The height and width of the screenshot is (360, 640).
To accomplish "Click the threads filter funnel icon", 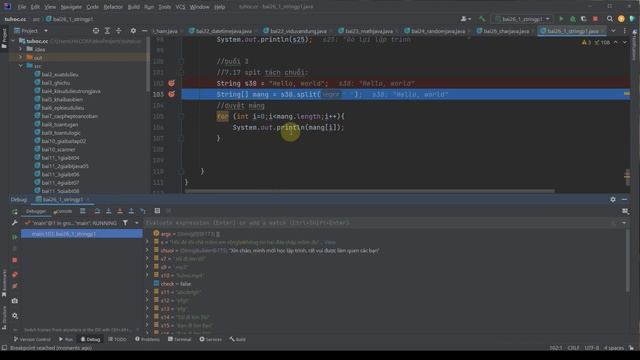I will coord(125,223).
